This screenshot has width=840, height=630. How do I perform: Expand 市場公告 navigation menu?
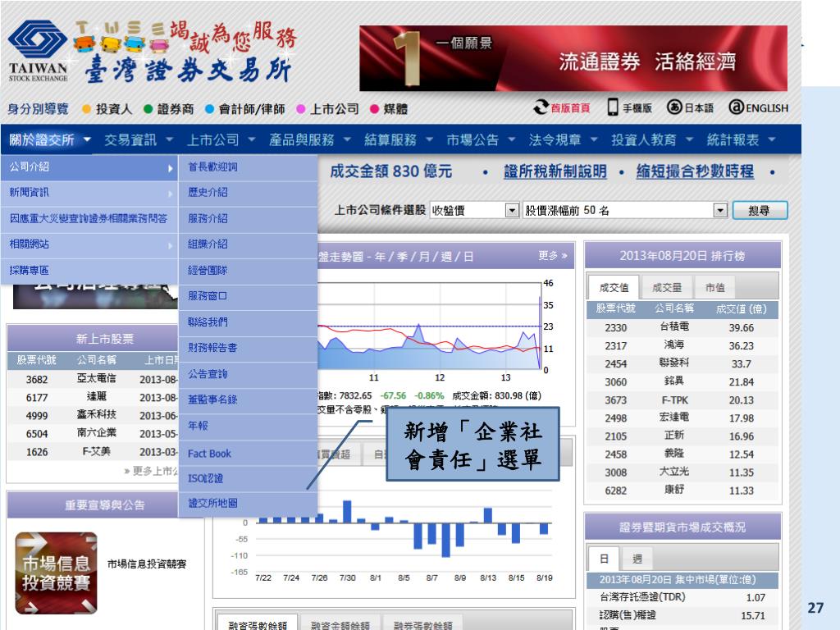pos(481,139)
